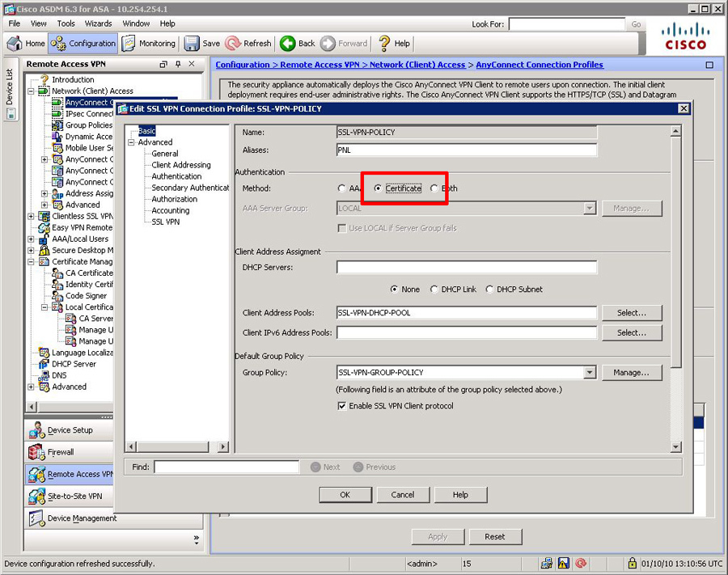Image resolution: width=728 pixels, height=575 pixels.
Task: Open the Monitoring toolbar icon
Action: coord(129,43)
